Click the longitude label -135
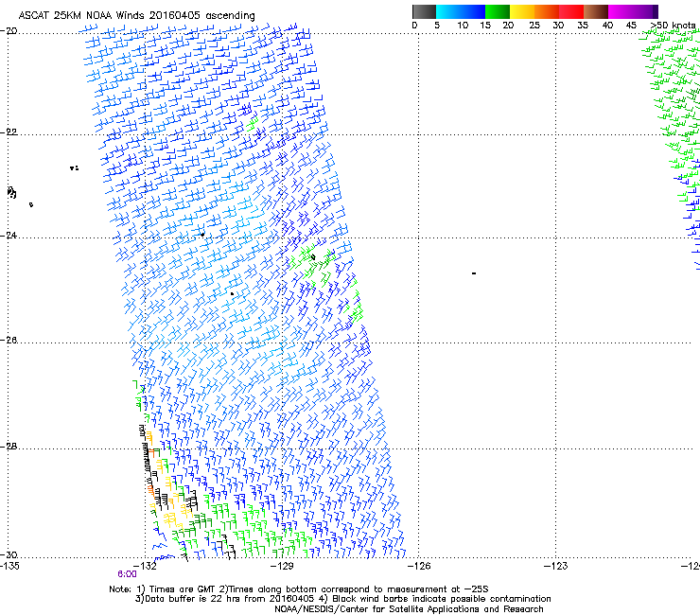 (x=9, y=566)
